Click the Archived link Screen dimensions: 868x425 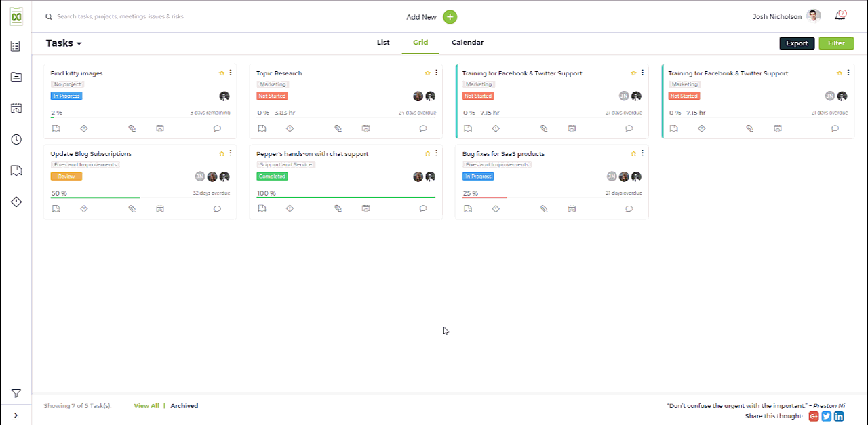coord(184,406)
